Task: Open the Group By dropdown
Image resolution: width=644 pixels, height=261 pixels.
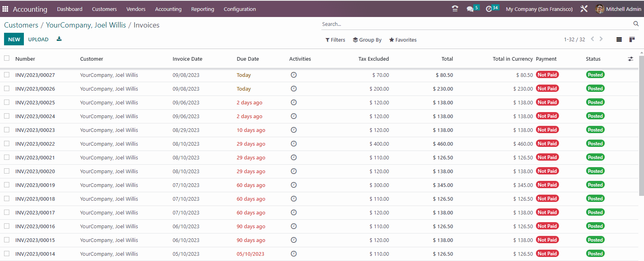Action: pos(367,40)
